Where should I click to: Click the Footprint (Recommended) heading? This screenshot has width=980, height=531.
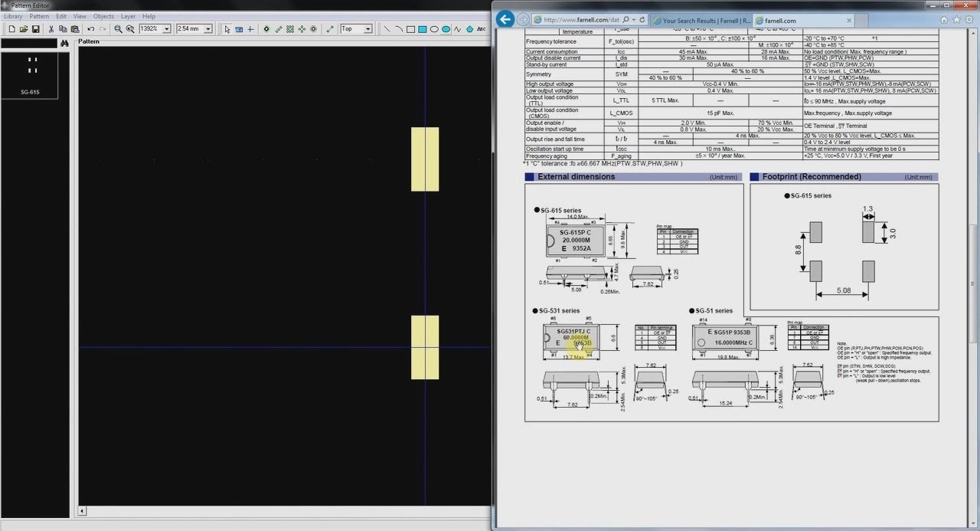[x=812, y=177]
